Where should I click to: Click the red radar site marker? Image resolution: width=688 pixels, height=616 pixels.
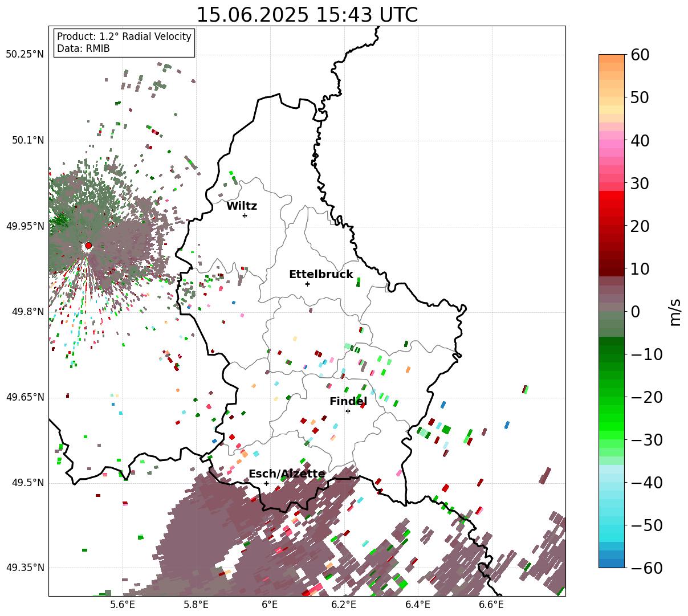[x=88, y=246]
